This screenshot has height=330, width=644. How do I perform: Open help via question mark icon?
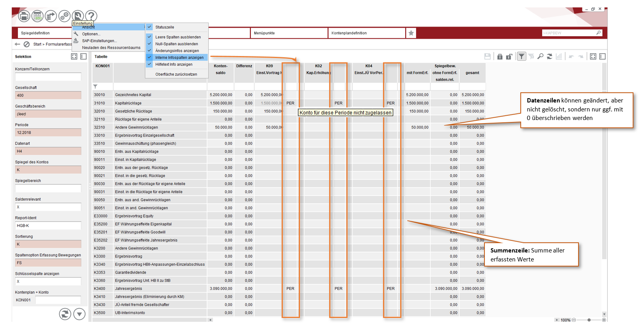pos(91,16)
